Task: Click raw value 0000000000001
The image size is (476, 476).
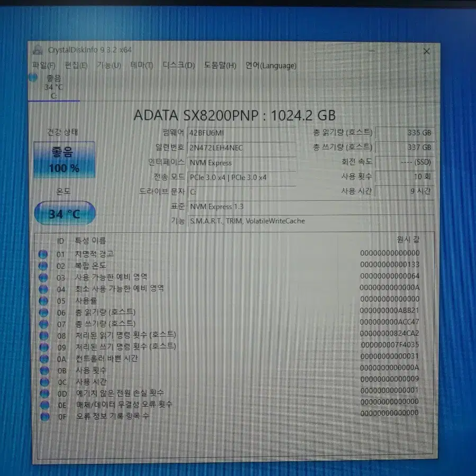Action: click(390, 390)
